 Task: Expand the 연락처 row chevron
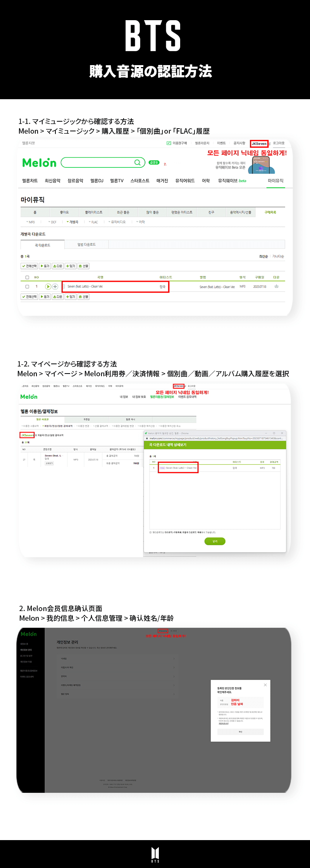tap(174, 676)
